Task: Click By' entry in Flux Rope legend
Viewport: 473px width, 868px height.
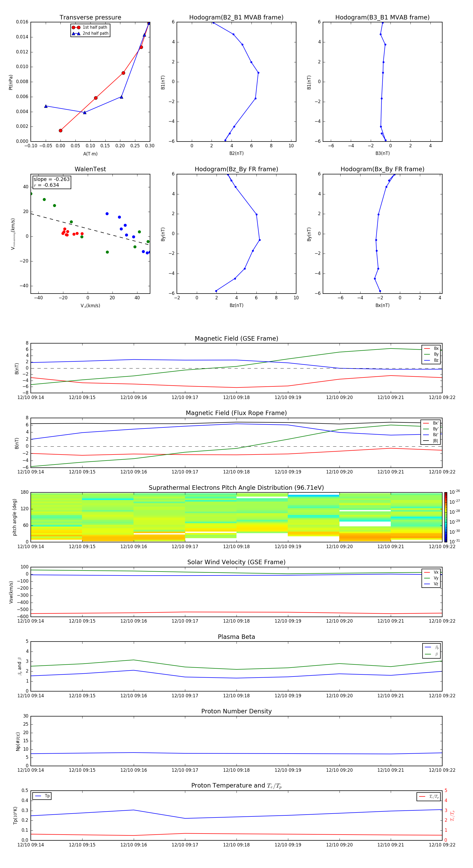Action: (431, 429)
